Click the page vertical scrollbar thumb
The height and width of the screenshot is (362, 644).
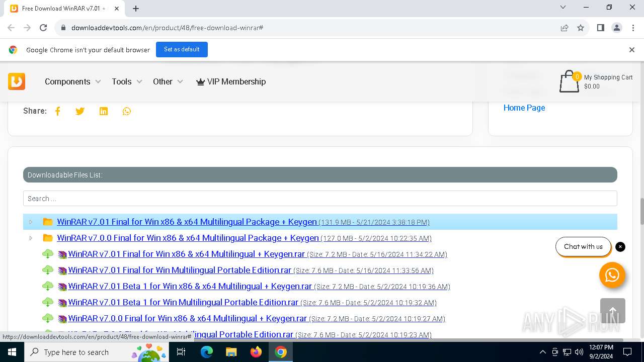[x=641, y=211]
